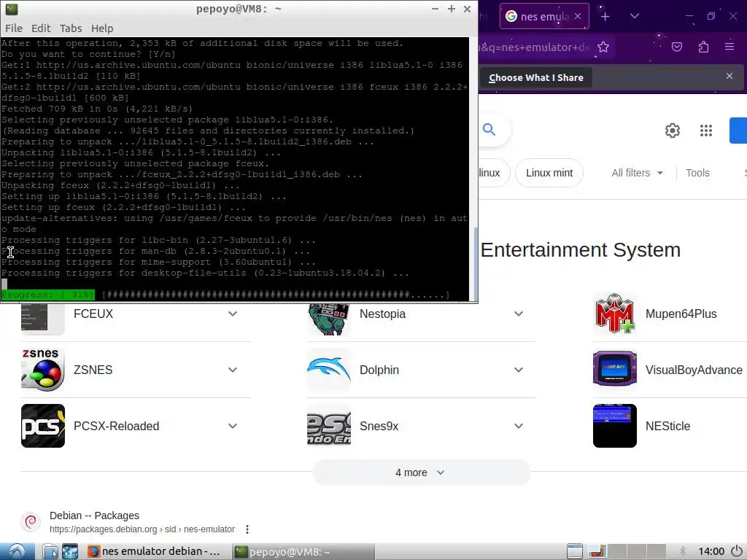Image resolution: width=747 pixels, height=560 pixels.
Task: Click the Debian swirl favicon
Action: coord(31,522)
